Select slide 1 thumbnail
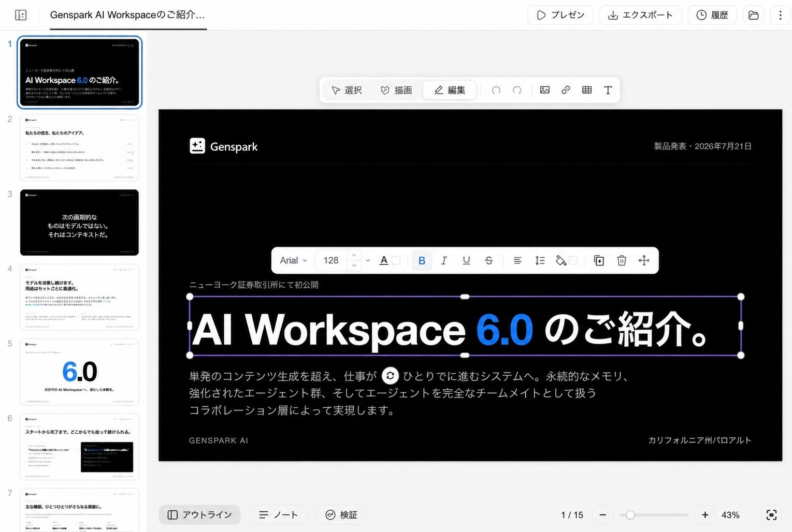This screenshot has height=532, width=792. coord(79,72)
